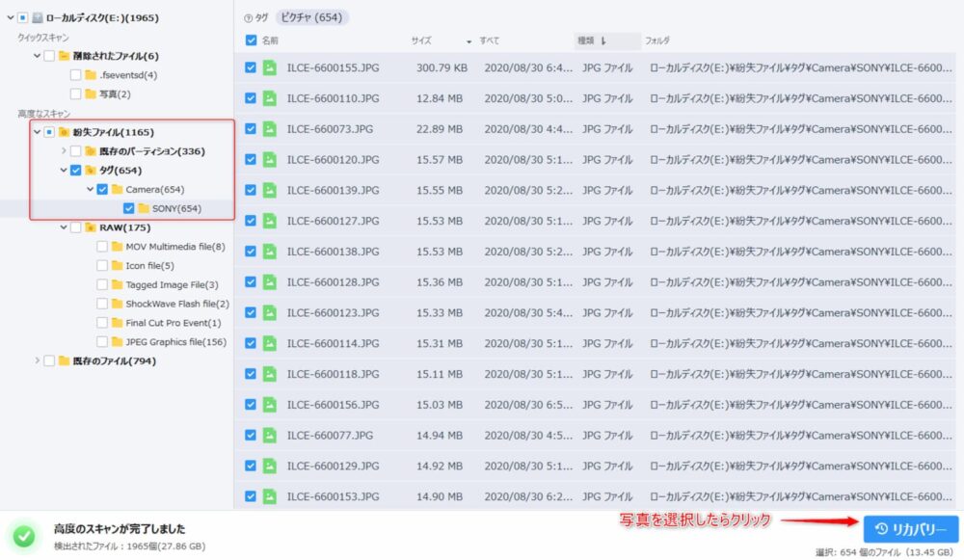
Task: Sort by the 名前 column header
Action: 270,40
